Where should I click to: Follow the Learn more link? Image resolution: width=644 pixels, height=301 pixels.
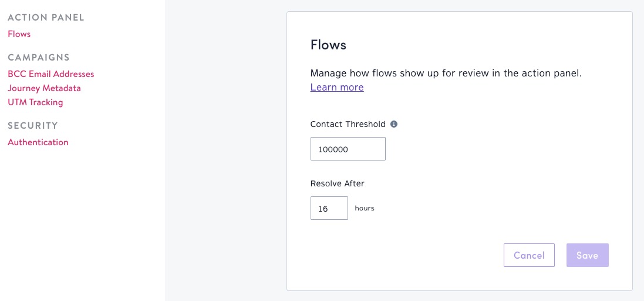(x=337, y=87)
